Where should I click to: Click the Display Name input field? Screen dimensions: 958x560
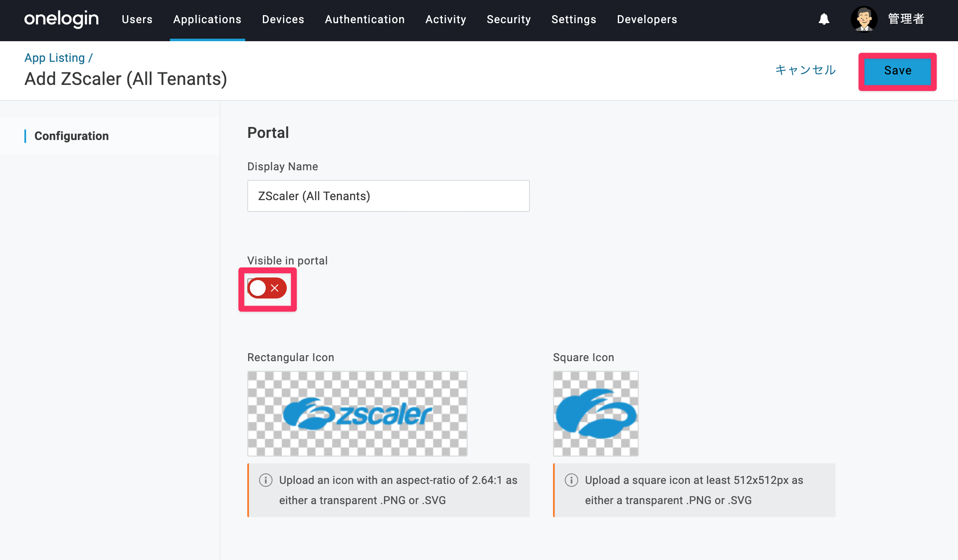pos(388,196)
